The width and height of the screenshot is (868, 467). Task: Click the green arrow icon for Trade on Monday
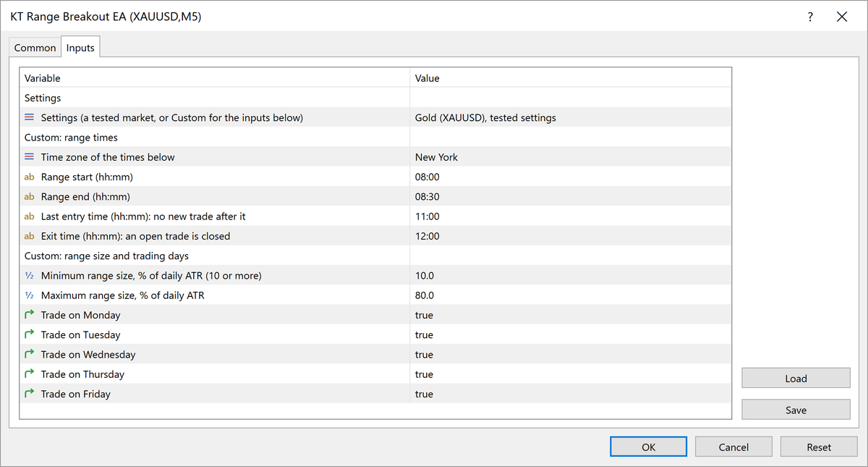pyautogui.click(x=29, y=315)
